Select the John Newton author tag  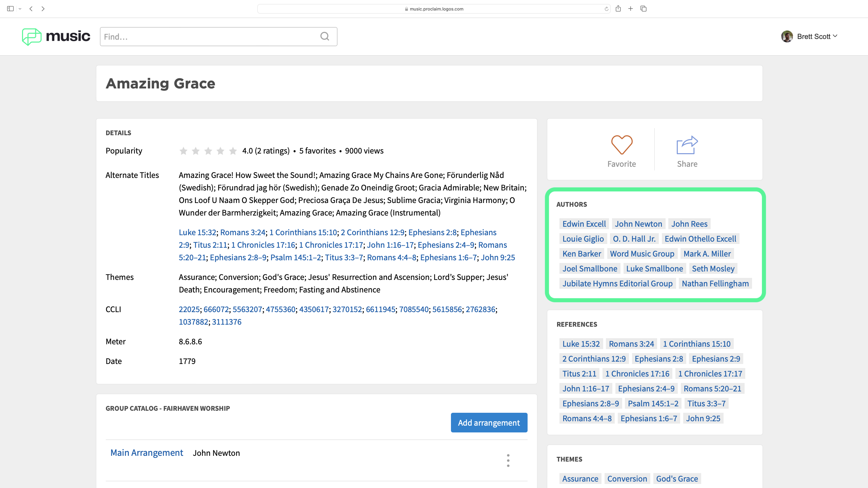638,224
